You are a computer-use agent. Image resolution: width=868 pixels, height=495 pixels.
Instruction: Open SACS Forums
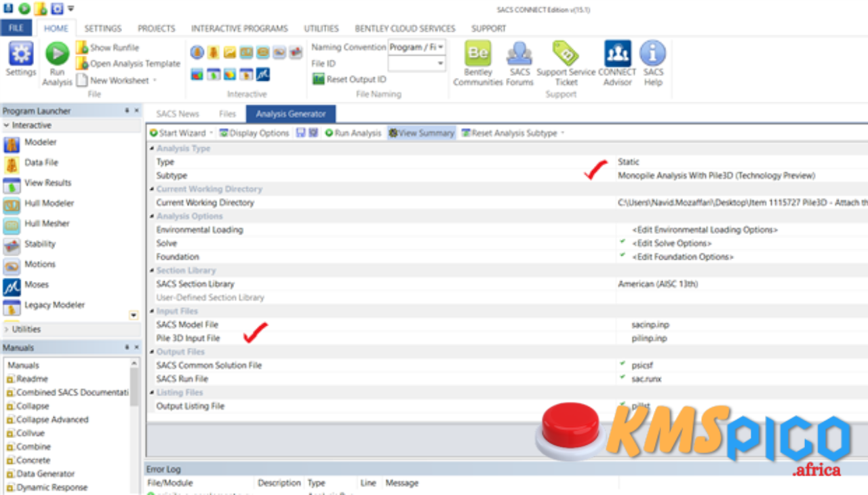[519, 64]
